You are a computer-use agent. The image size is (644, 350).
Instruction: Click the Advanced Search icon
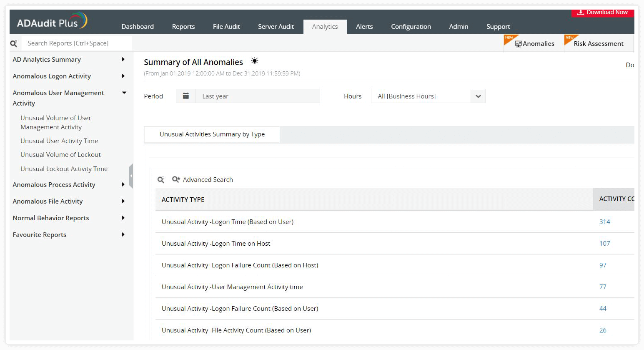pos(176,179)
